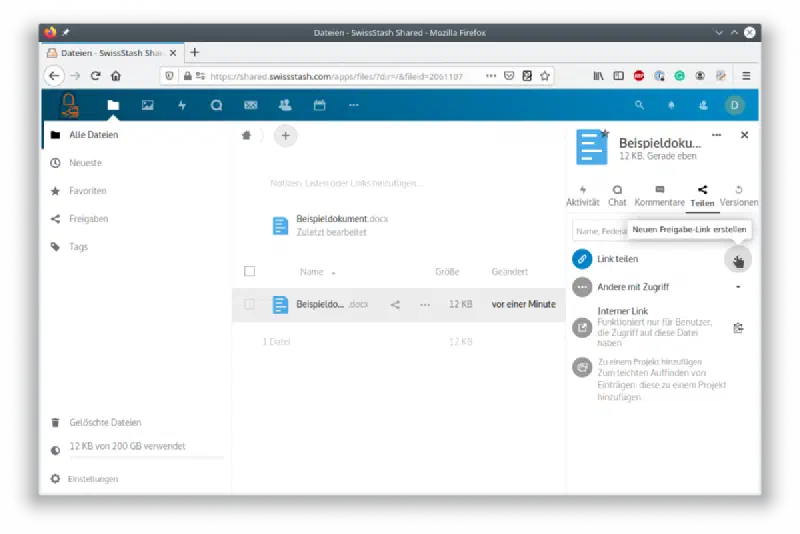Screen dimensions: 800x534
Task: Switch to the Aktivität tab
Action: [x=583, y=196]
